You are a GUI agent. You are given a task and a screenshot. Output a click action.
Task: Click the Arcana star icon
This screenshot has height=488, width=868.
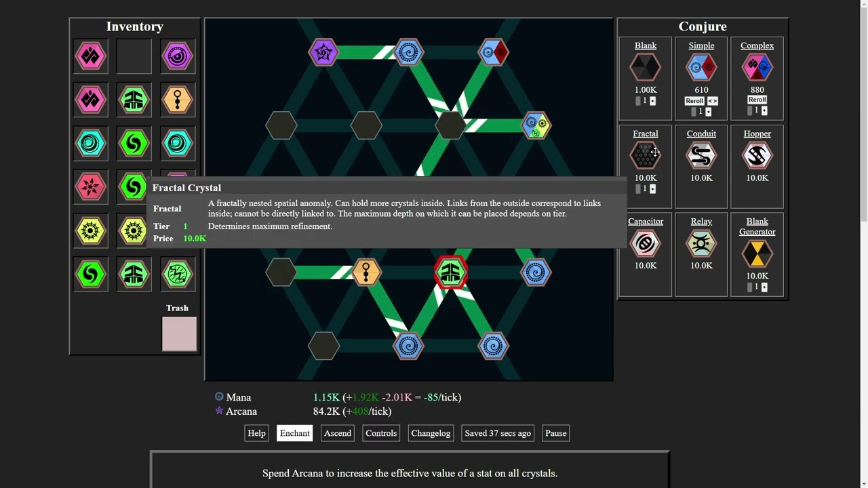219,411
